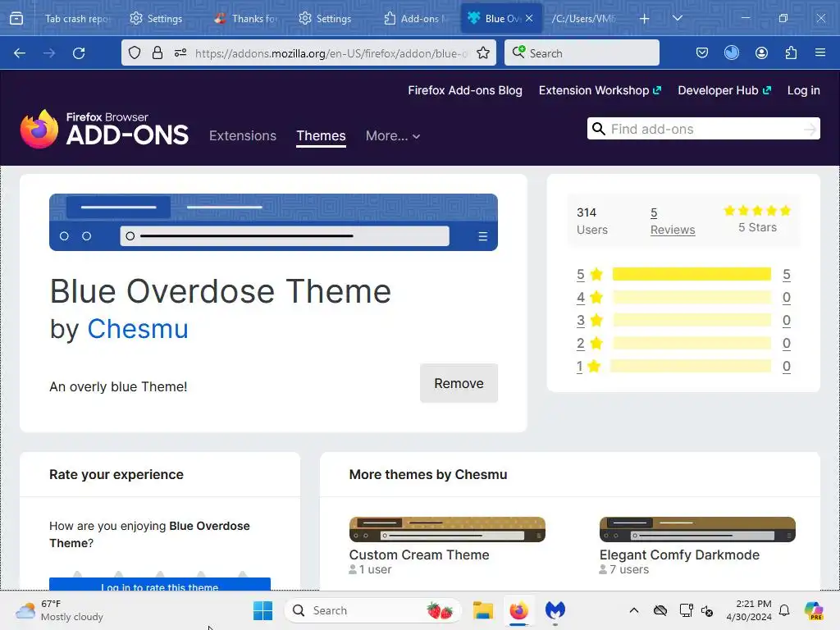Open the Copilot preview icon
The image size is (840, 630).
tap(814, 610)
